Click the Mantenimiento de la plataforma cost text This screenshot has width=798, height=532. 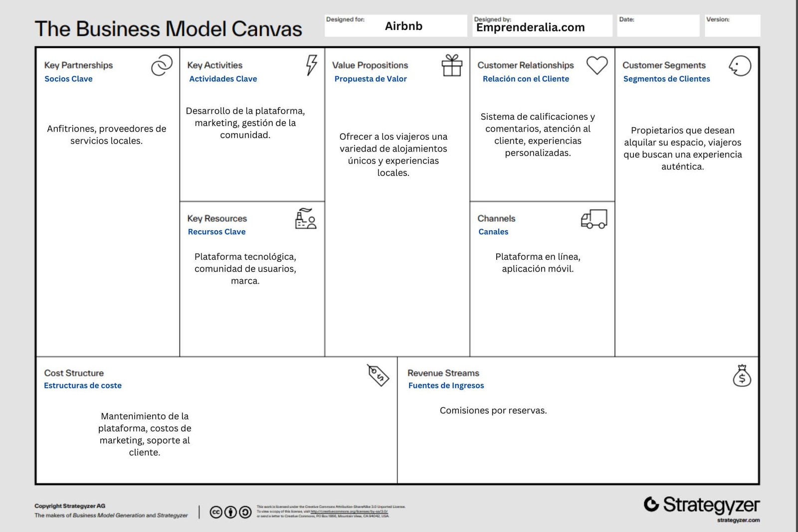pos(145,434)
